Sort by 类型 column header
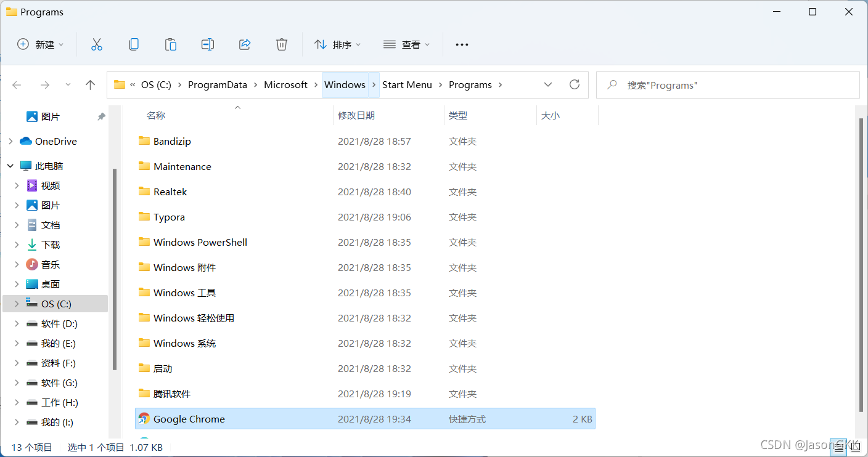Viewport: 868px width, 457px height. (x=458, y=115)
